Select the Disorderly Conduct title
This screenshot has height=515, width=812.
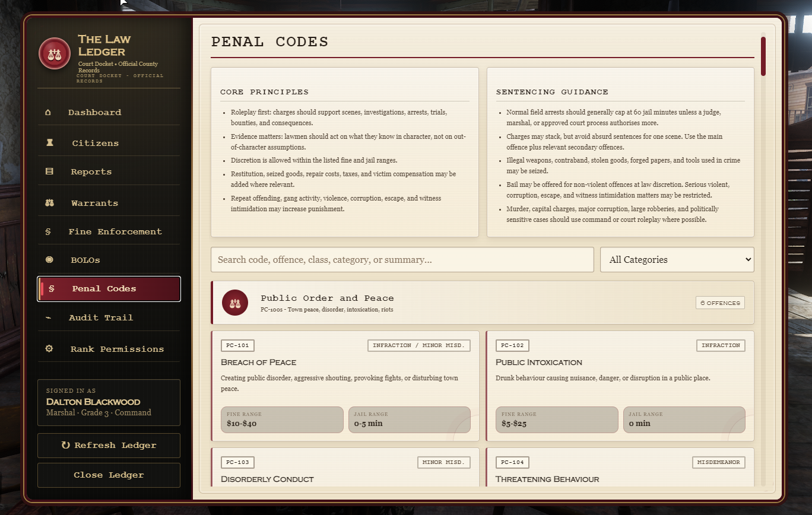(x=267, y=479)
